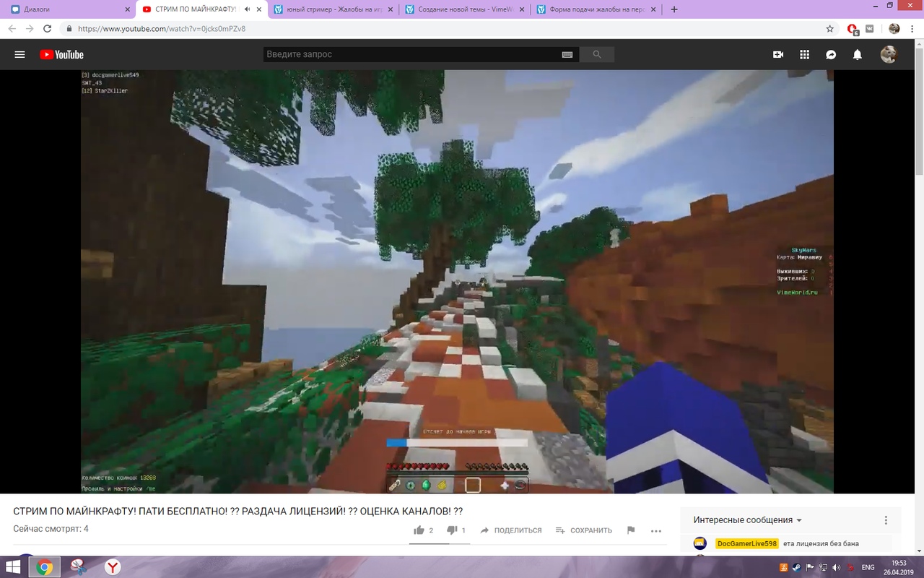
Task: Open the Windows Start menu
Action: tap(14, 567)
